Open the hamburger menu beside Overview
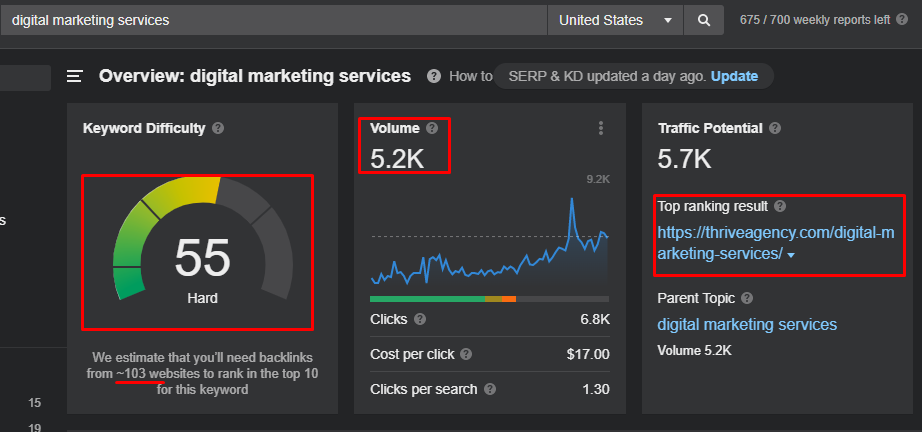This screenshot has height=432, width=922. click(x=75, y=76)
